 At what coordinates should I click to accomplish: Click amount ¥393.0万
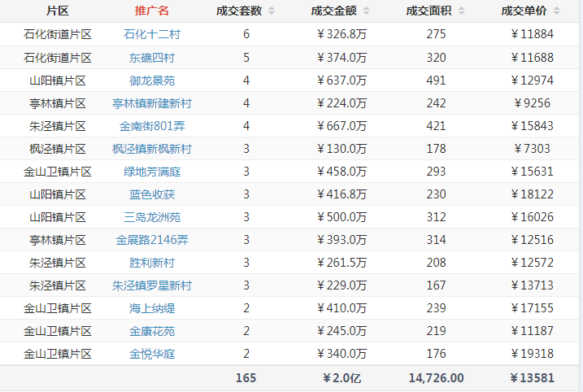(x=342, y=240)
